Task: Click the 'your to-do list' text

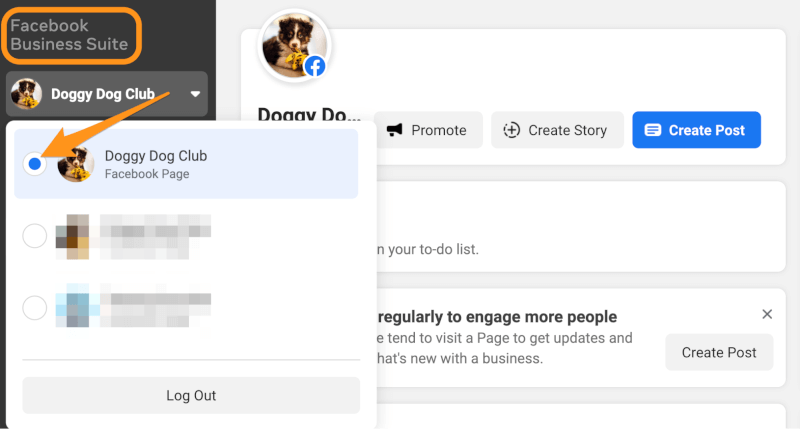Action: 433,249
